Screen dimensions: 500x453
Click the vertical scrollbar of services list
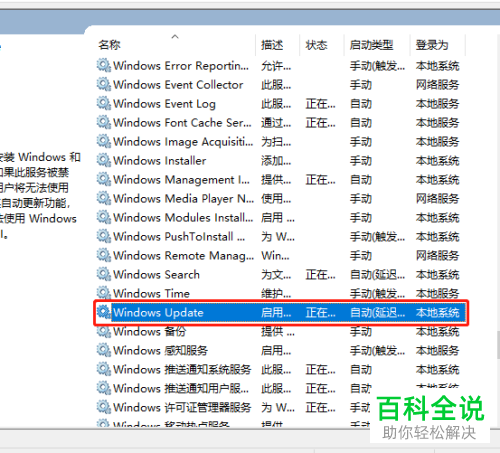(498, 345)
